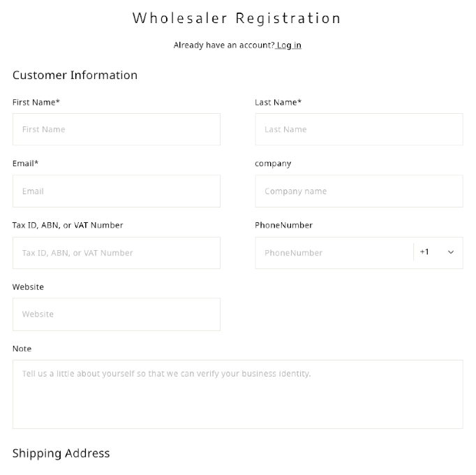The image size is (476, 475).
Task: Focus the First Name input field
Action: (x=116, y=129)
